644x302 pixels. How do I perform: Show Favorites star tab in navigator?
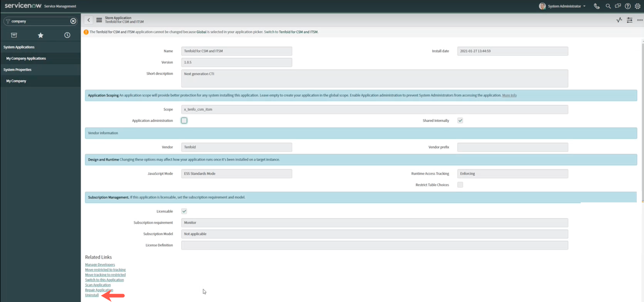pyautogui.click(x=41, y=35)
